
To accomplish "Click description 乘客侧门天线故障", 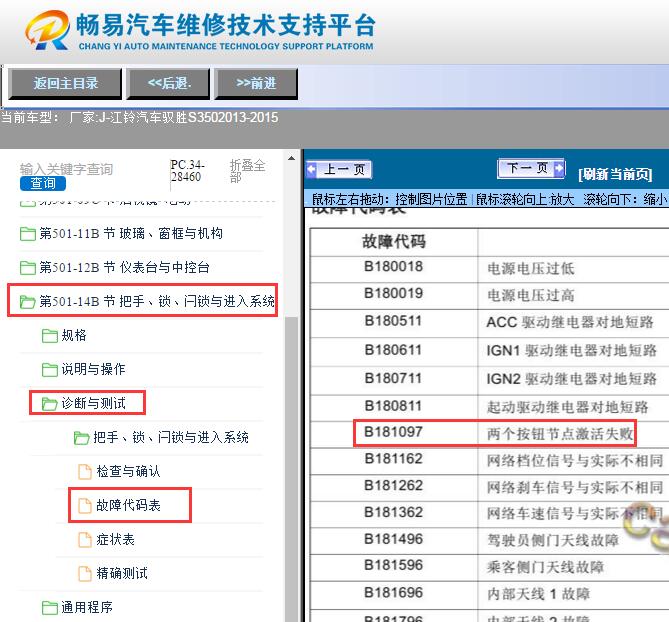I will click(x=545, y=568).
